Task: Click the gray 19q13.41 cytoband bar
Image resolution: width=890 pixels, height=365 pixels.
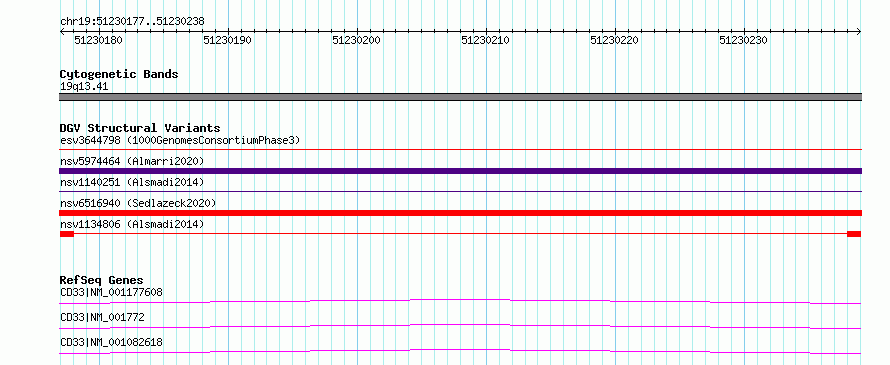Action: (x=460, y=97)
